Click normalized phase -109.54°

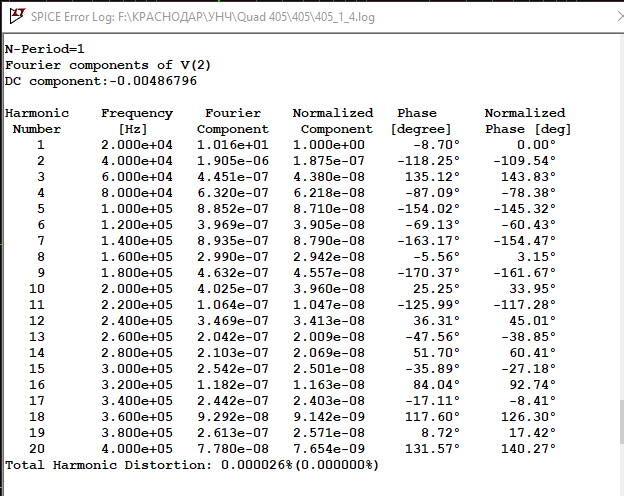coord(524,161)
